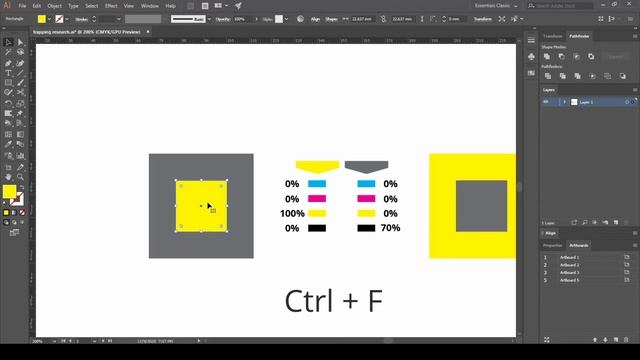The height and width of the screenshot is (360, 640).
Task: Open the Essentials Classic workspace dropdown
Action: [496, 6]
